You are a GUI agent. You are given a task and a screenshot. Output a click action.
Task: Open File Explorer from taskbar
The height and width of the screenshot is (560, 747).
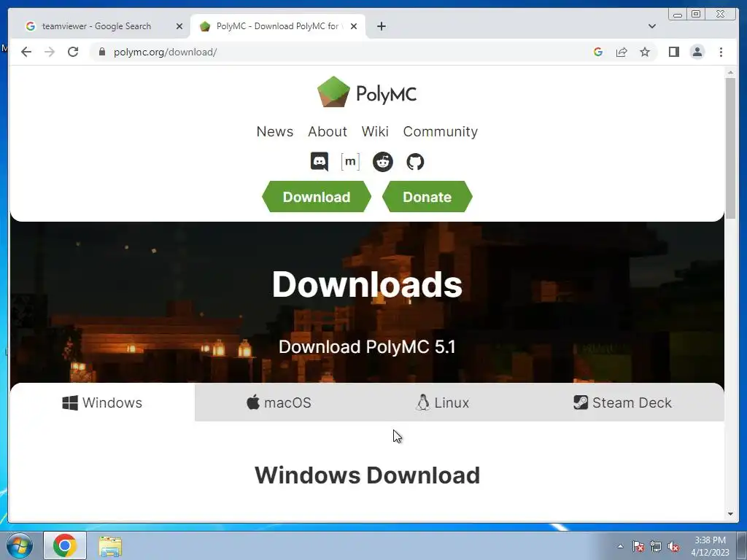pyautogui.click(x=110, y=545)
